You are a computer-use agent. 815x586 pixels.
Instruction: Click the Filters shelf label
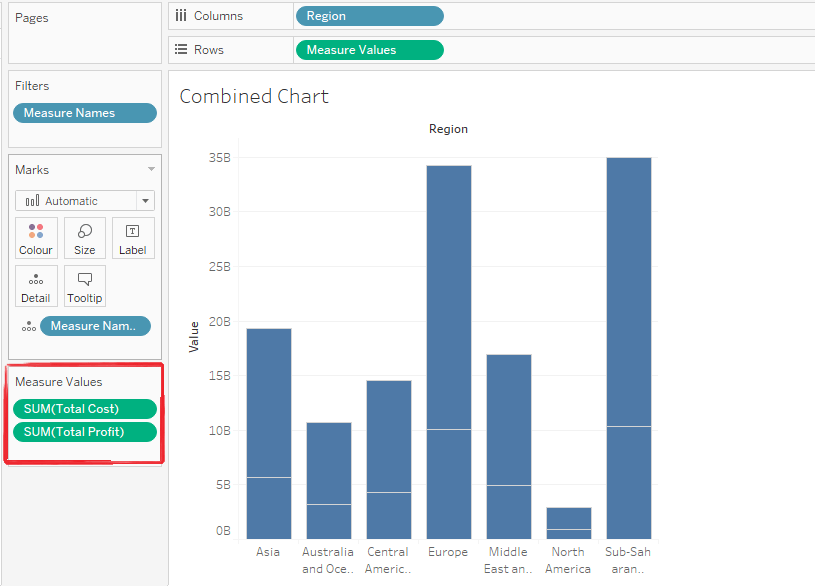click(x=32, y=86)
